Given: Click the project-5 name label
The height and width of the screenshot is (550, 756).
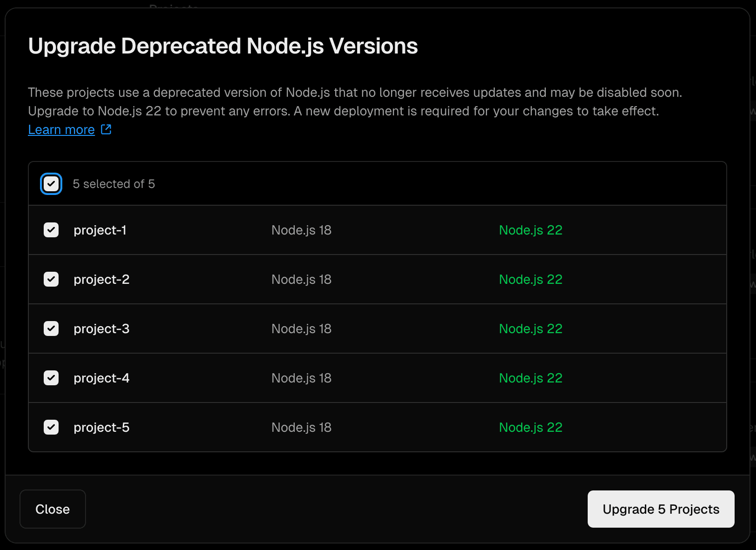Looking at the screenshot, I should (x=101, y=428).
